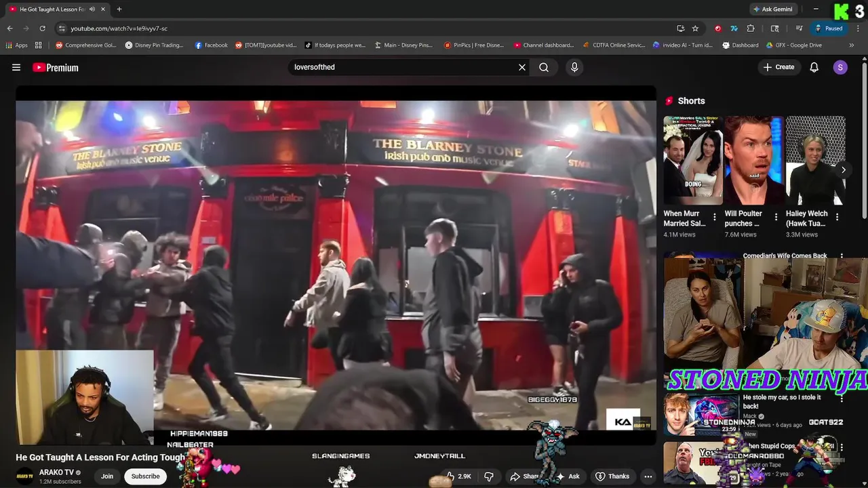Image resolution: width=868 pixels, height=488 pixels.
Task: Mute the tab via the speaker icon
Action: coord(92,9)
